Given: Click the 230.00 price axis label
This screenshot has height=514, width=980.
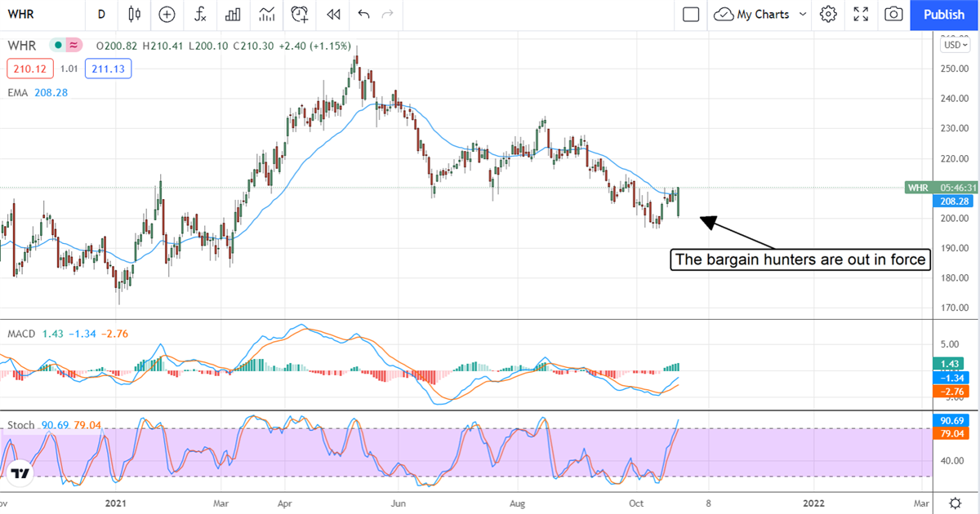Looking at the screenshot, I should (953, 128).
